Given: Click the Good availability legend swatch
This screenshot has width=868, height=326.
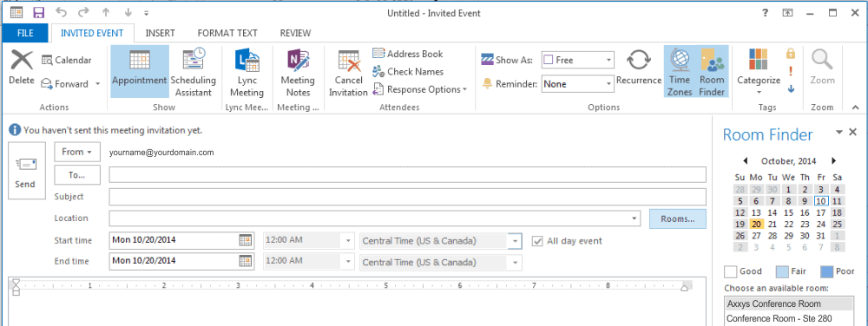Looking at the screenshot, I should pos(730,272).
